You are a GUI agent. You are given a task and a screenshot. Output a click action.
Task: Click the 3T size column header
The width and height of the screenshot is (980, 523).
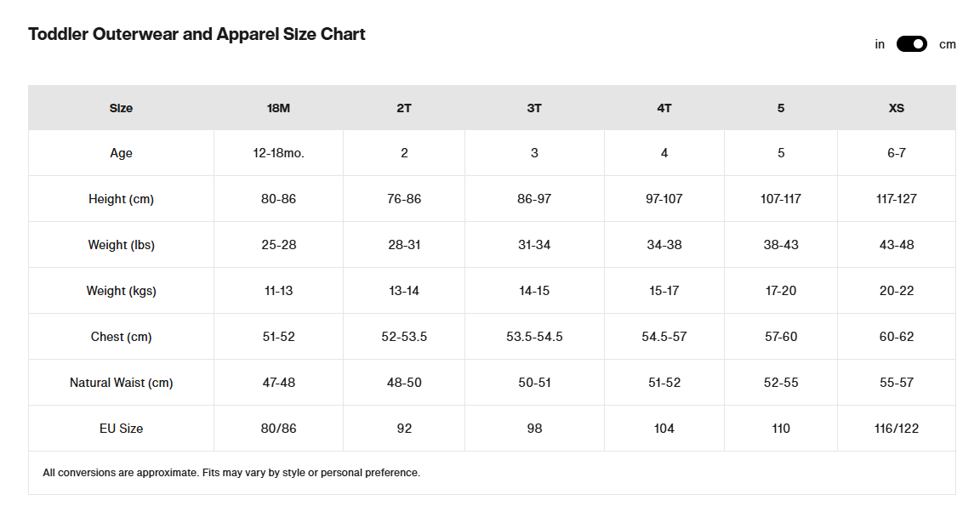[534, 108]
